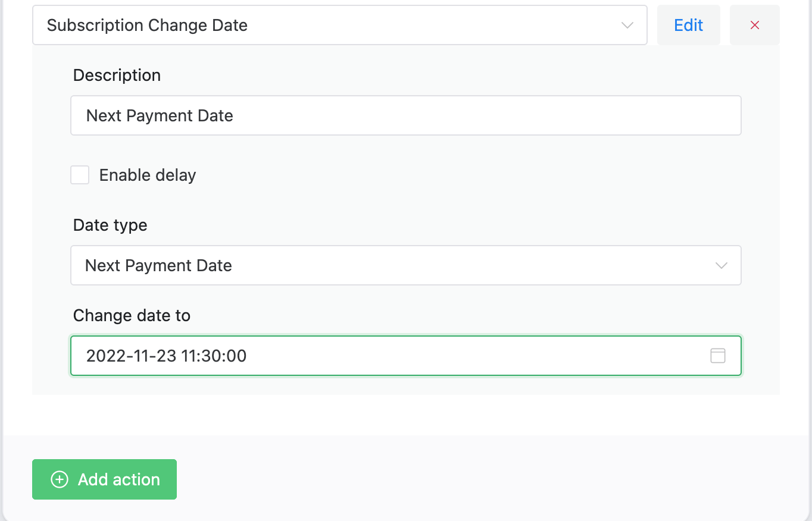Click the Edit button

point(689,25)
